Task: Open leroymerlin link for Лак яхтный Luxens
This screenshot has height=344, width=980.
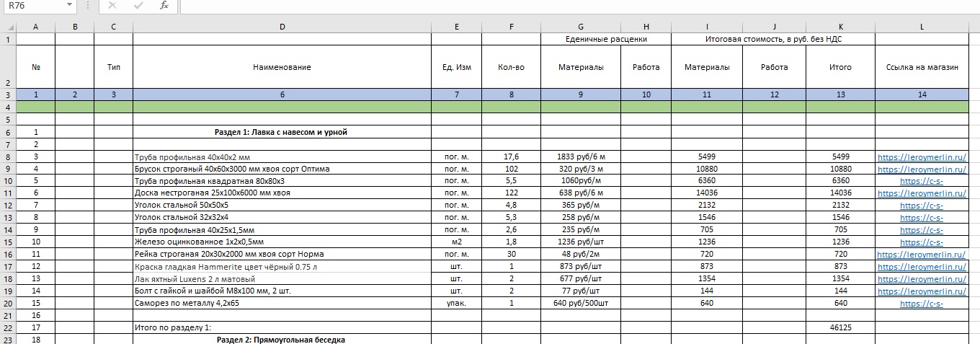Action: (x=922, y=279)
